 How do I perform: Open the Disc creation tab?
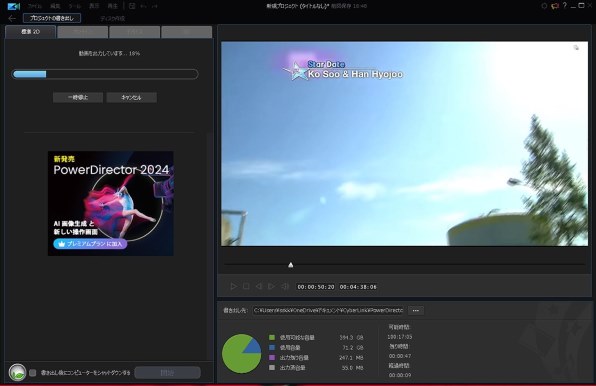pyautogui.click(x=113, y=18)
